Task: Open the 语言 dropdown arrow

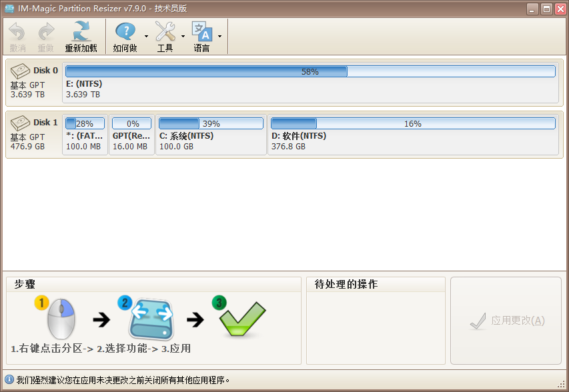Action: [218, 37]
